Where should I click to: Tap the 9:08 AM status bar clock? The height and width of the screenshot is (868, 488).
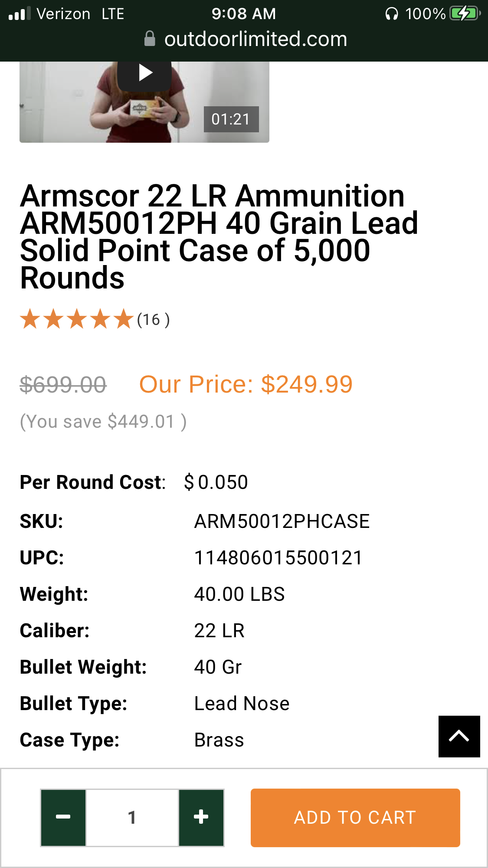click(x=244, y=14)
